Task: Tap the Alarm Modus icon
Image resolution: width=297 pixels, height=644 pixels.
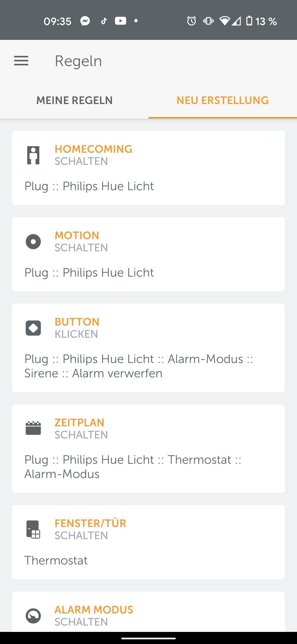Action: [x=33, y=615]
